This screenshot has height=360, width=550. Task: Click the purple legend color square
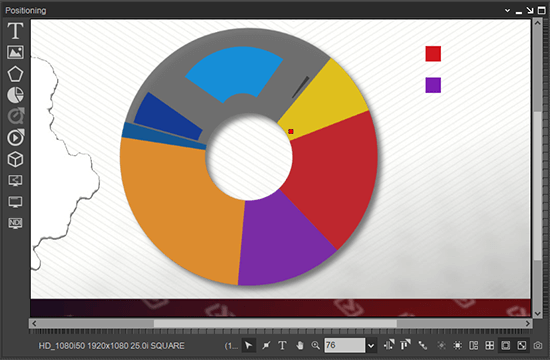click(433, 85)
